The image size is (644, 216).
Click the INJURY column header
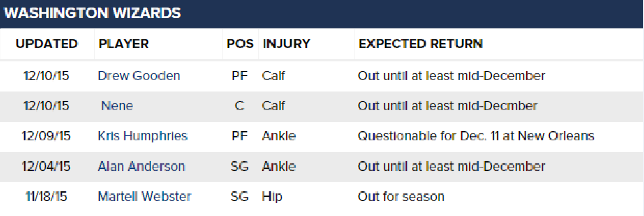[287, 43]
